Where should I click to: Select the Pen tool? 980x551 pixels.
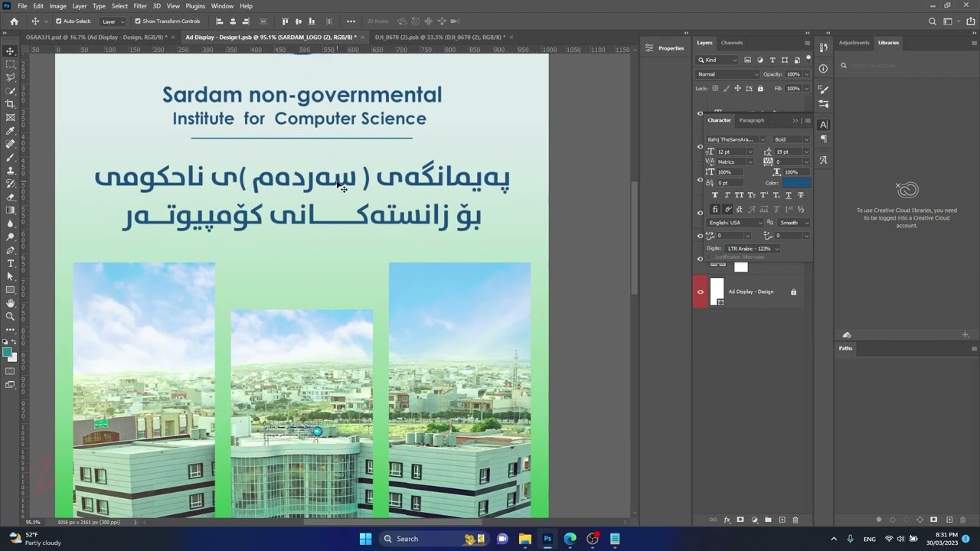pyautogui.click(x=10, y=250)
